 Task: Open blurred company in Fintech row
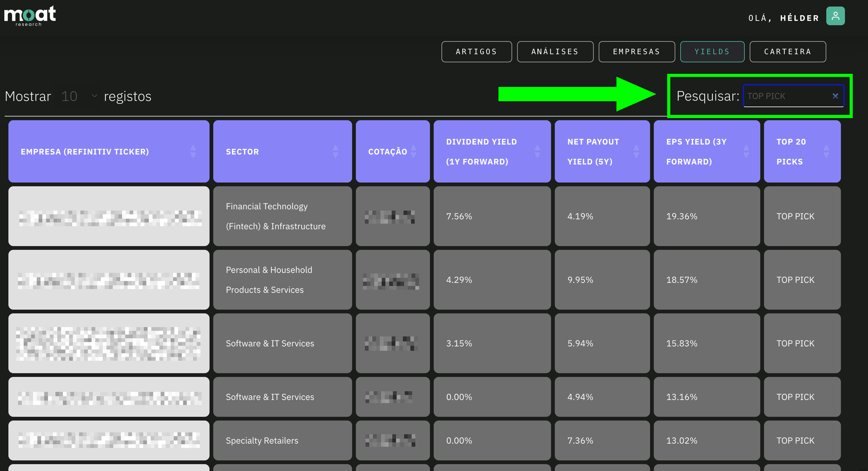coord(109,216)
